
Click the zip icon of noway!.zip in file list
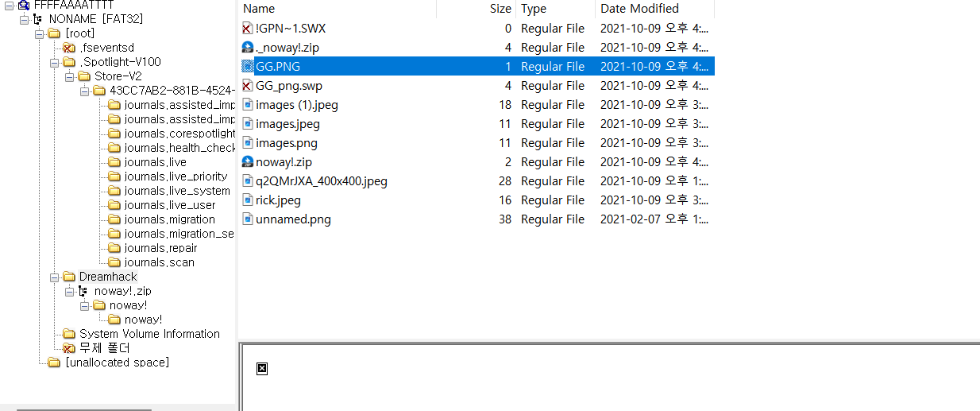pyautogui.click(x=247, y=162)
